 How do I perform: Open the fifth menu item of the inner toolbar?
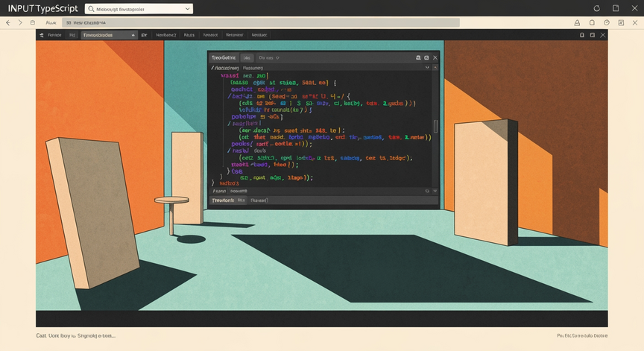tap(210, 35)
